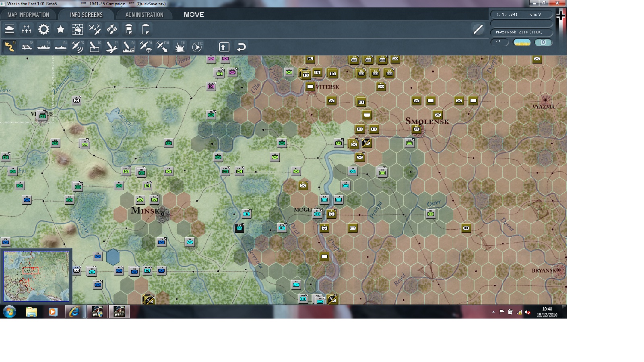Click the diagonal slash button near date panel
644x362 pixels.
[x=478, y=29]
